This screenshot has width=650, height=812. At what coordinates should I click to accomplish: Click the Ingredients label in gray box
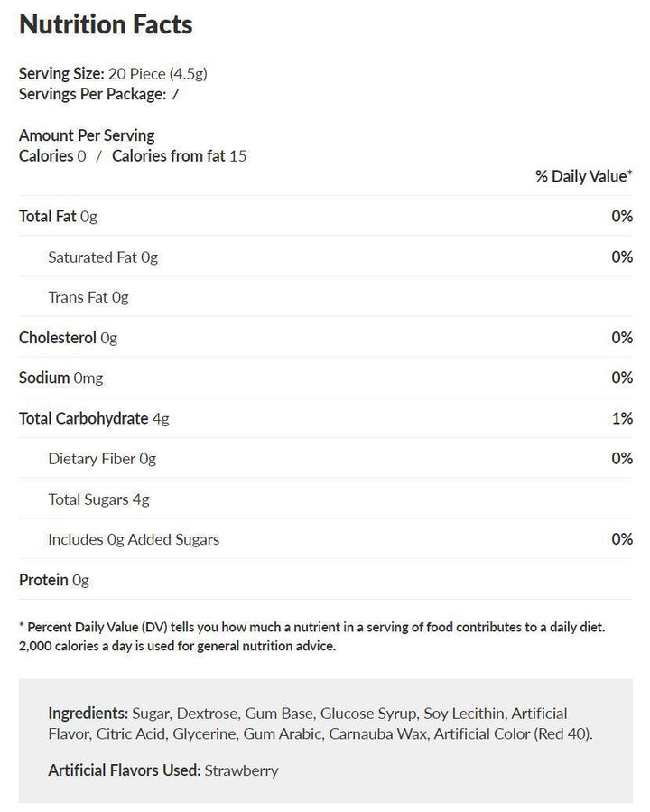coord(88,714)
